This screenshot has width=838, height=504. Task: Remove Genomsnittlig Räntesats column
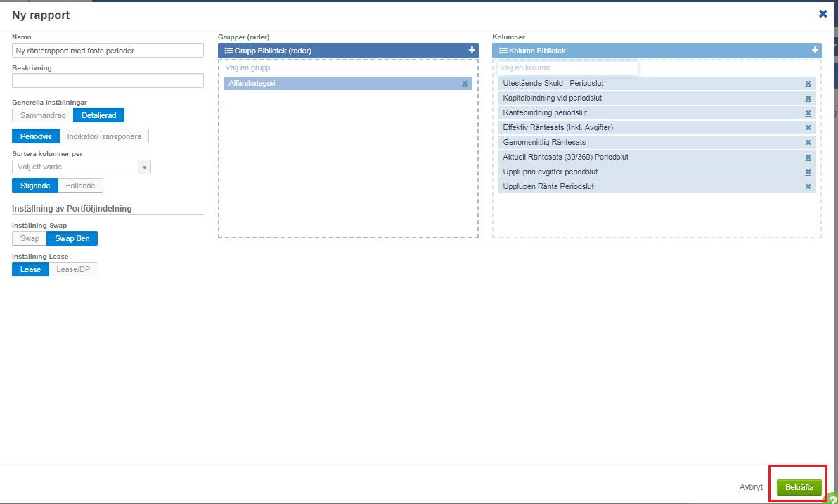pyautogui.click(x=808, y=143)
